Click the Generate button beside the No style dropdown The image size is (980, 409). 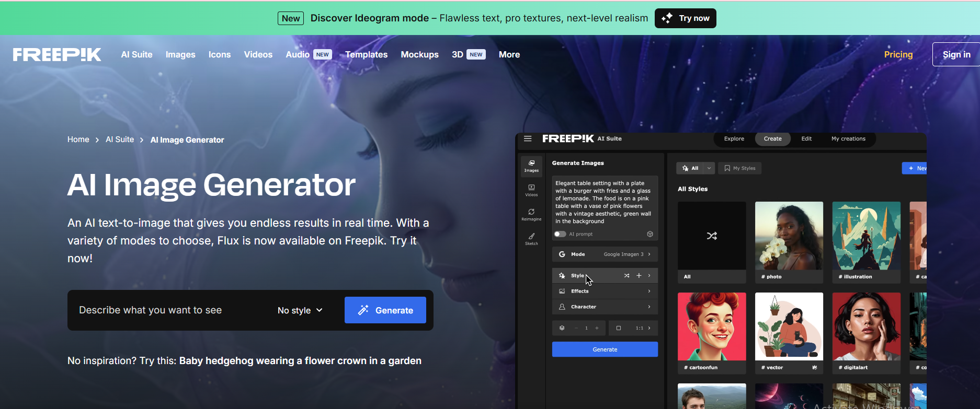[385, 310]
